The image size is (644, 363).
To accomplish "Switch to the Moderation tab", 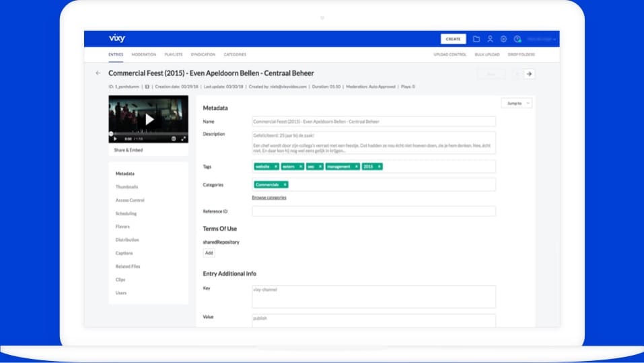I will (144, 54).
